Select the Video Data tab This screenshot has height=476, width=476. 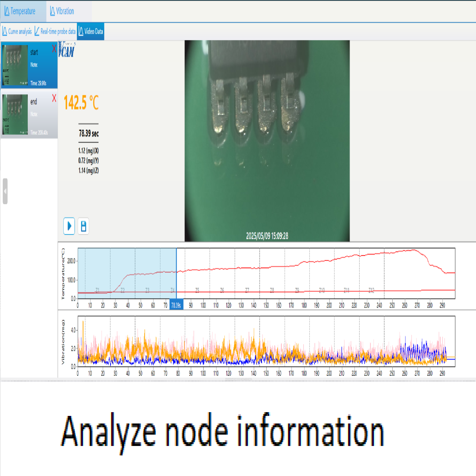tap(91, 32)
